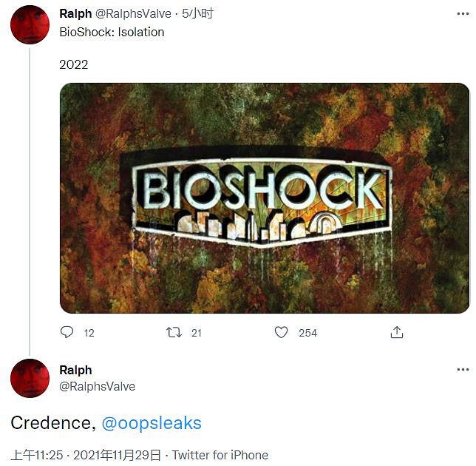Click @RalphsValve under the reply author name
Viewport: 476px width, 466px height.
point(97,386)
